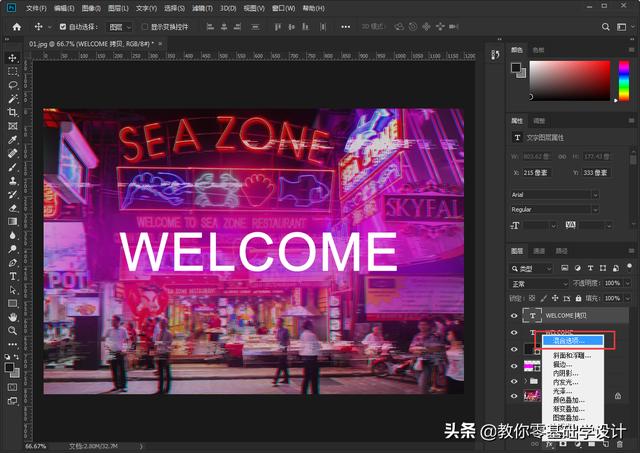Click the lock-all padlock icon in Layers panel
Screen dimensions: 640x453
point(578,298)
